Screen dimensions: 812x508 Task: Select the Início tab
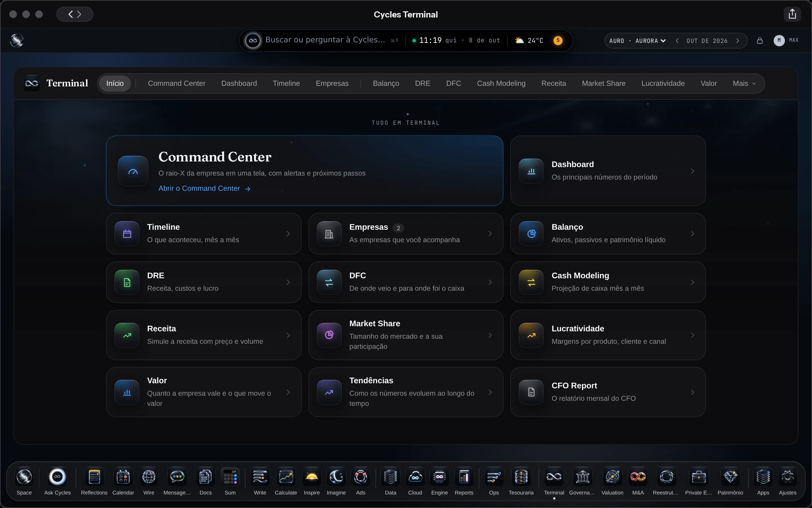[115, 83]
